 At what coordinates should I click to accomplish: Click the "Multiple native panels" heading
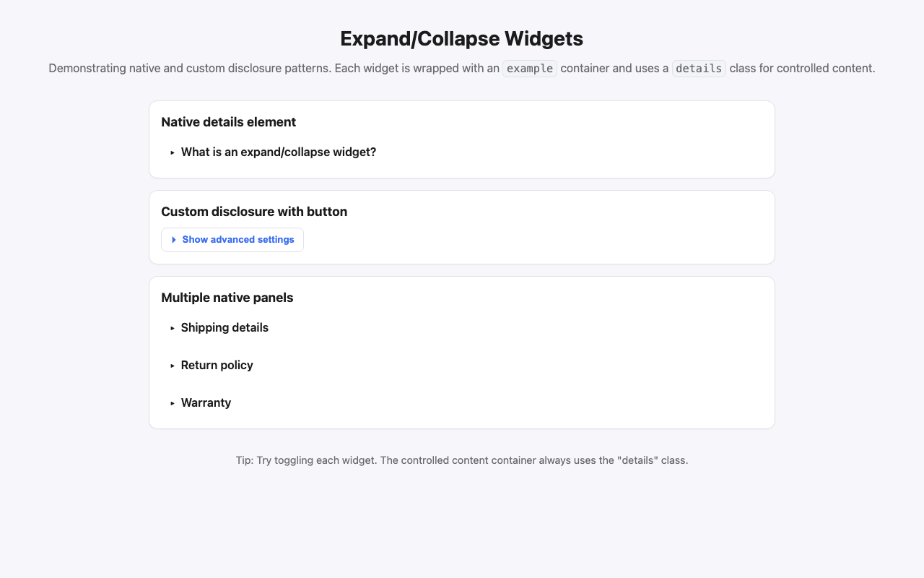(227, 297)
